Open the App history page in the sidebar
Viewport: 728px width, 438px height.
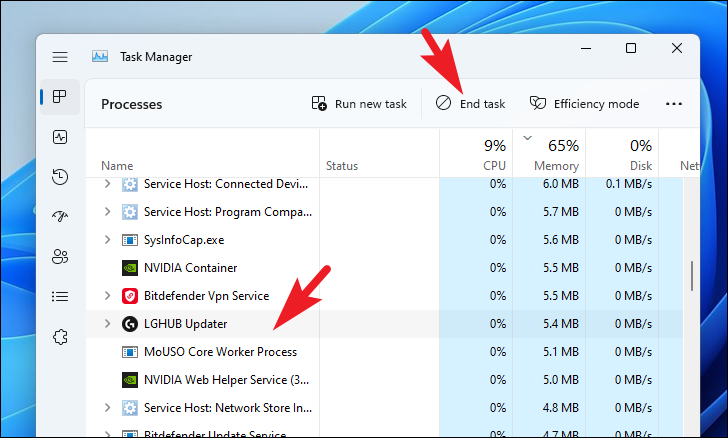click(x=60, y=177)
